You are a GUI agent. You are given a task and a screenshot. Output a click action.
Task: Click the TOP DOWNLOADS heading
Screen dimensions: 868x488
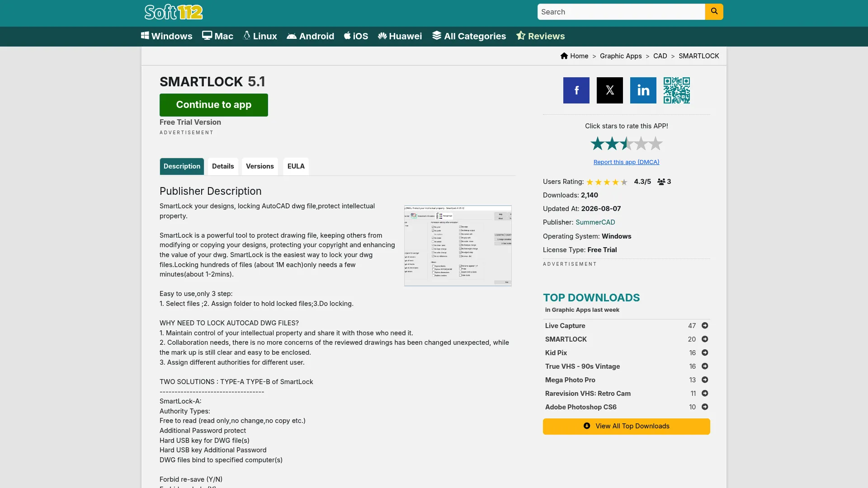pyautogui.click(x=591, y=298)
